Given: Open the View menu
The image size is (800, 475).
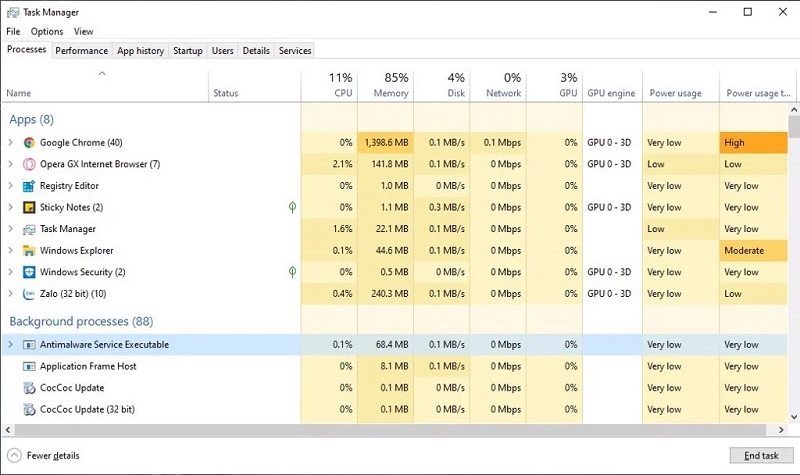Looking at the screenshot, I should coord(84,32).
